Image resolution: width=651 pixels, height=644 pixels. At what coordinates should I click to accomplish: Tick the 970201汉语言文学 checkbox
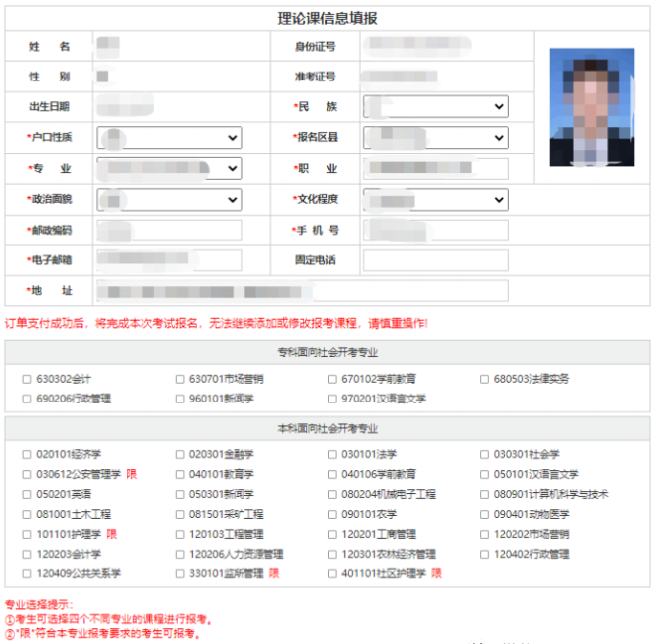point(332,400)
